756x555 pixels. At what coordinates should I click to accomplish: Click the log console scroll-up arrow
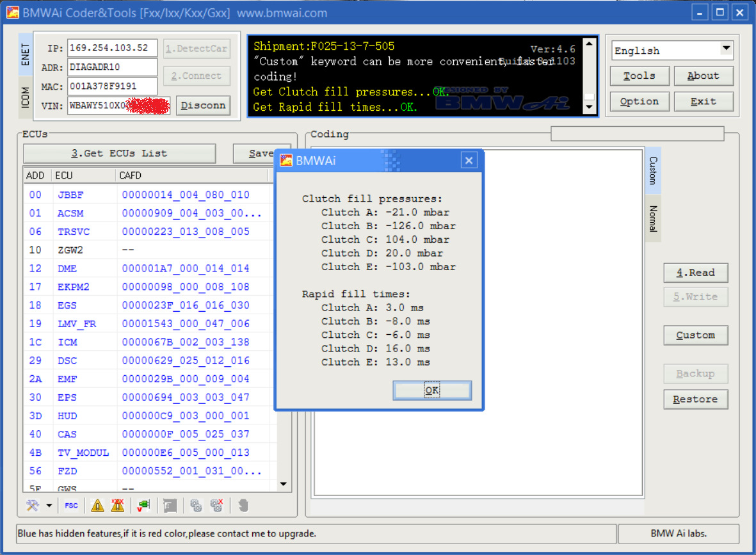[589, 44]
